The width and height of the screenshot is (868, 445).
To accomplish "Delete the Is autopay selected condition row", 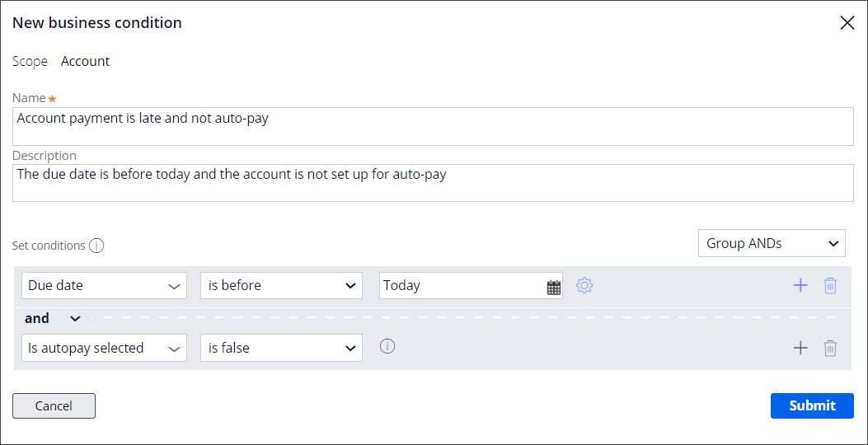I will click(x=830, y=349).
